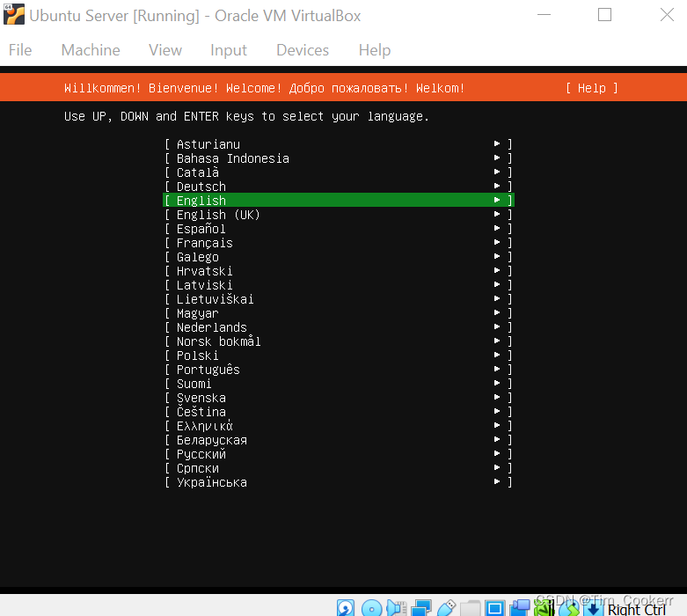Click the network adapters status icon
Image resolution: width=687 pixels, height=616 pixels.
[421, 608]
